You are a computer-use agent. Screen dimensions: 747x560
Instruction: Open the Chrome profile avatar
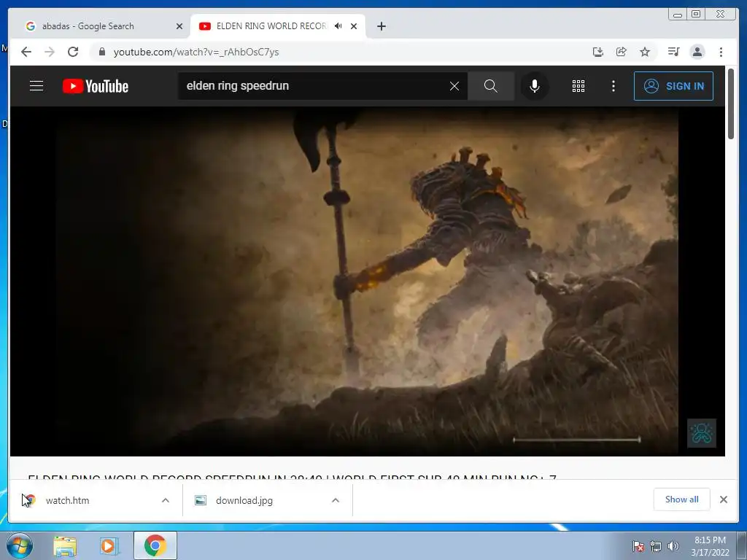pyautogui.click(x=697, y=52)
